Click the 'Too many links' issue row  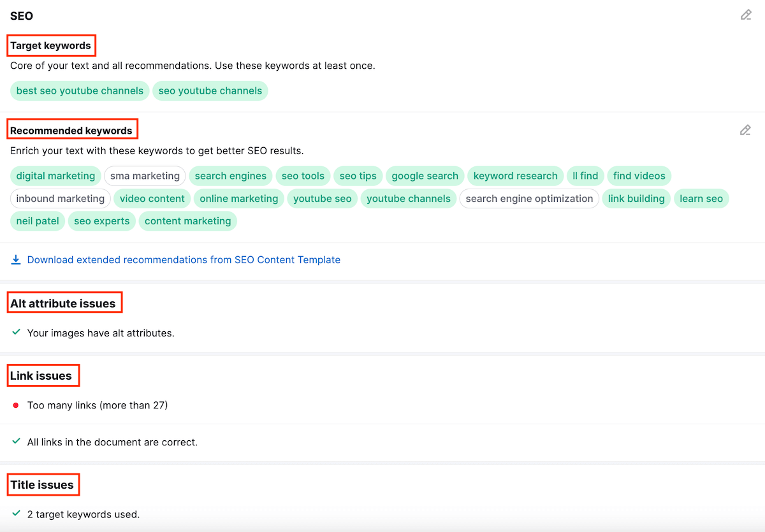[x=98, y=405]
